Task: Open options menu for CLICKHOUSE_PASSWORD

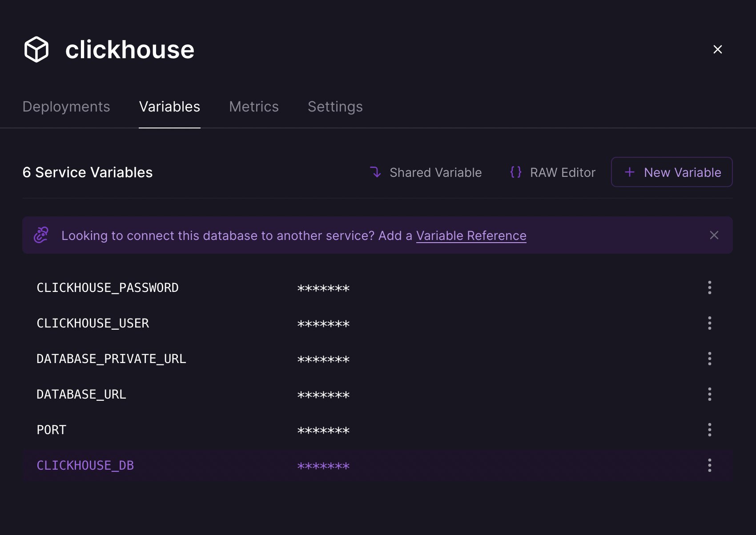Action: 709,287
